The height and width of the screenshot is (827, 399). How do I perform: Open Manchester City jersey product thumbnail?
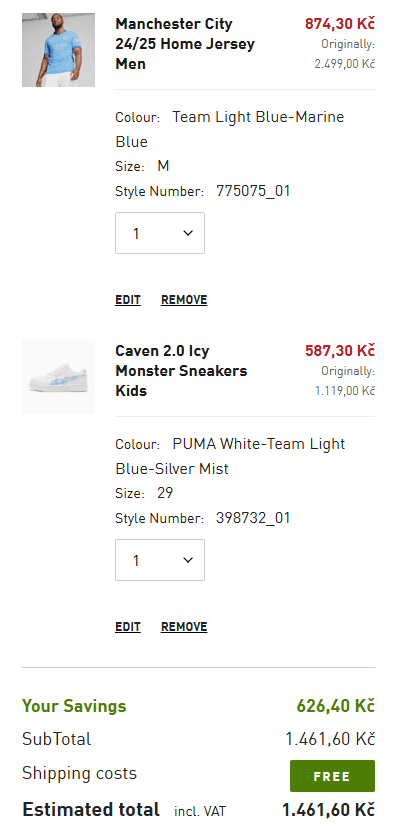(59, 50)
